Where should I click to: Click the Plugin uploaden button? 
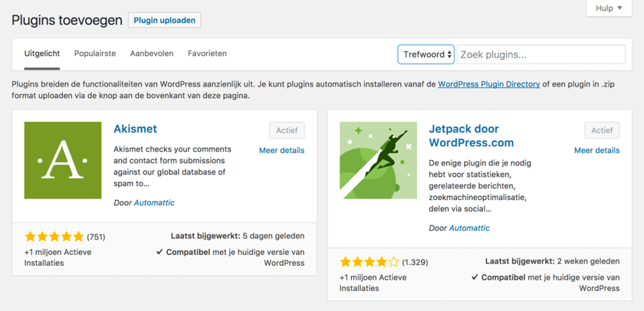[x=165, y=20]
